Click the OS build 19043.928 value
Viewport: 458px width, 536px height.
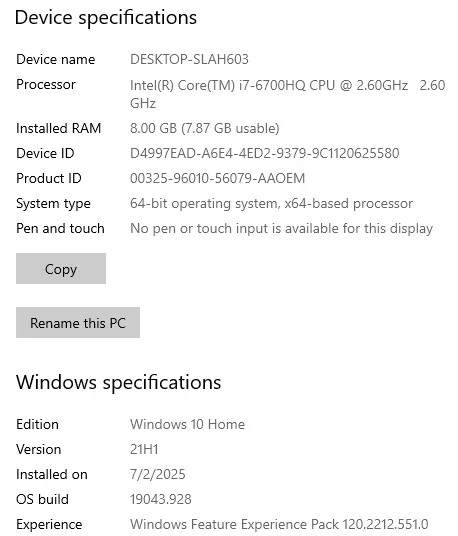(161, 499)
